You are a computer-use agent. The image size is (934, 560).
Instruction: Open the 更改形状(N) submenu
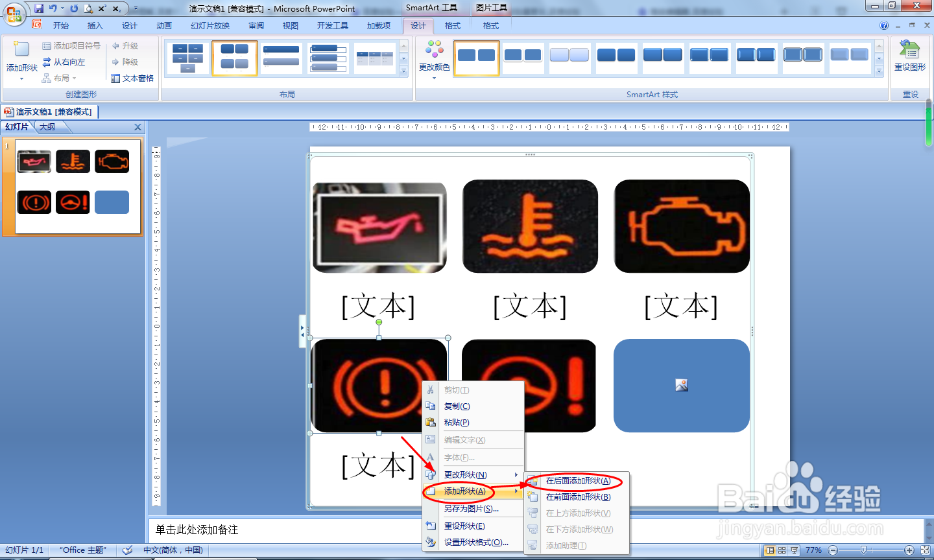click(x=473, y=475)
